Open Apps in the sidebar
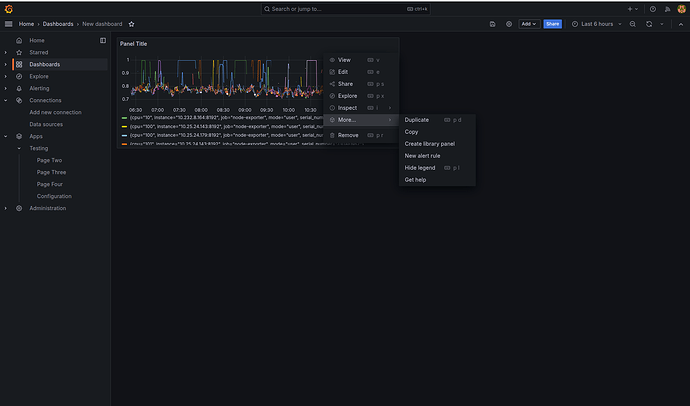 pyautogui.click(x=36, y=136)
